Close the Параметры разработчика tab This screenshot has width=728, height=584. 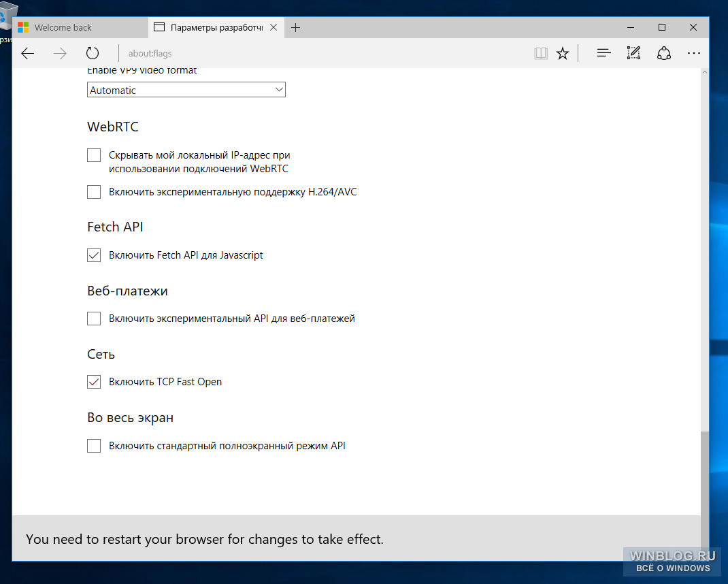coord(274,27)
